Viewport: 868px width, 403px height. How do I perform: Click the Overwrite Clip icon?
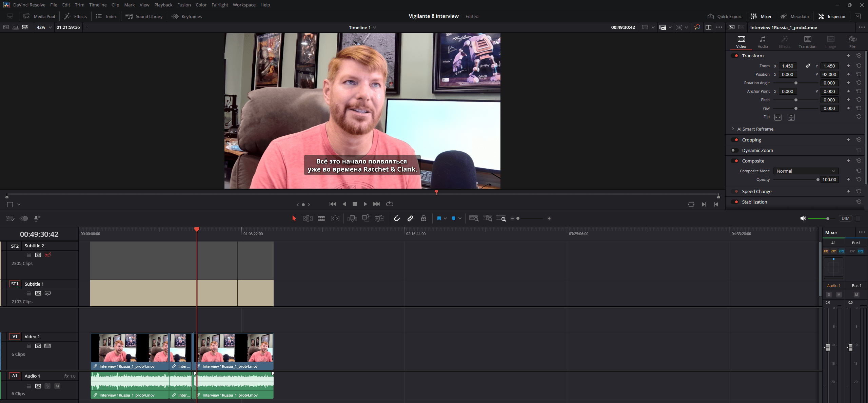pos(366,218)
